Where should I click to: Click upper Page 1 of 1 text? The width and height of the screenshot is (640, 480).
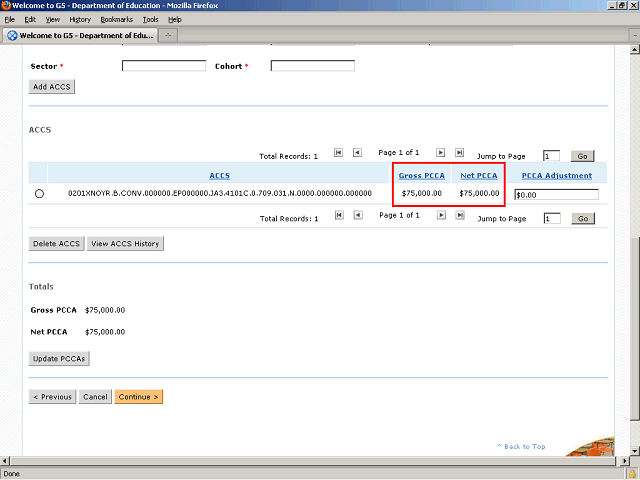[398, 153]
